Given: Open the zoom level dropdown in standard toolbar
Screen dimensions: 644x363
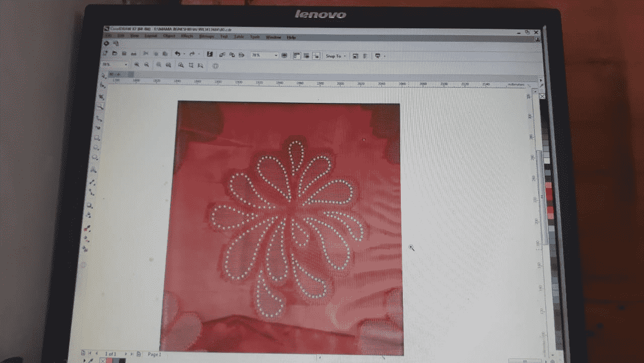Looking at the screenshot, I should [x=275, y=55].
